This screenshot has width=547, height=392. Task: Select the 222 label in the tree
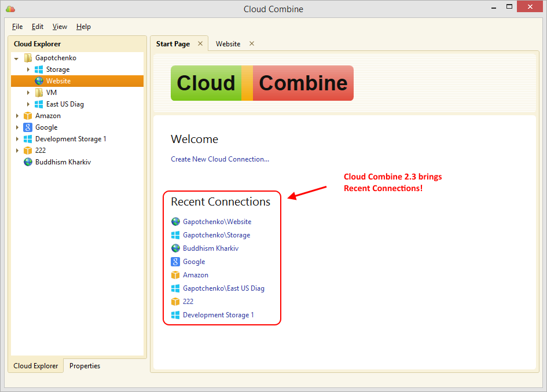click(x=41, y=151)
